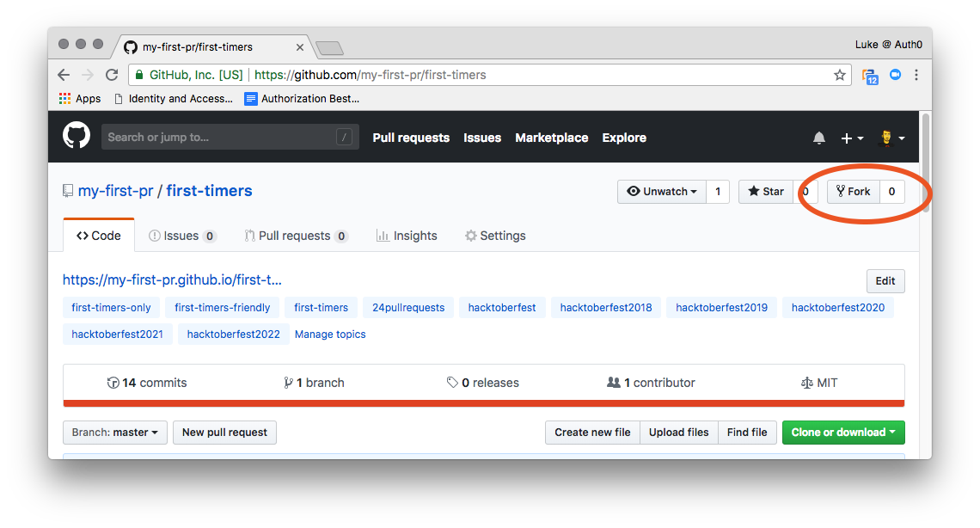Screen dimensions: 980x528
Task: Open the Apps bookmarks shortcut
Action: [x=79, y=99]
